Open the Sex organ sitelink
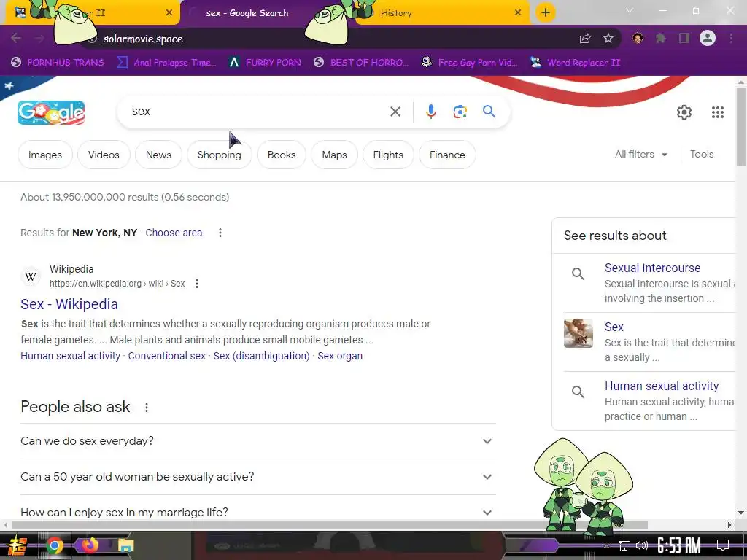The image size is (747, 560). tap(340, 356)
